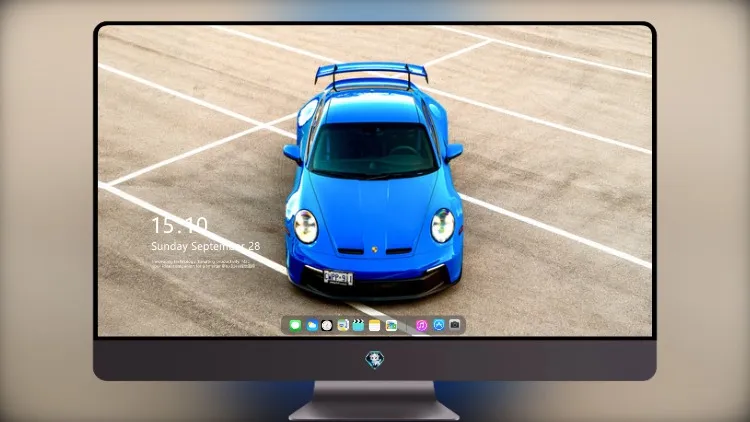Viewport: 750px width, 422px height.
Task: Click the date text Sunday September 28
Action: (x=206, y=246)
